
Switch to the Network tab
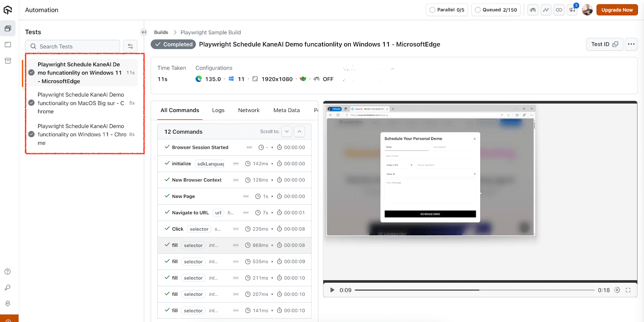pyautogui.click(x=249, y=110)
